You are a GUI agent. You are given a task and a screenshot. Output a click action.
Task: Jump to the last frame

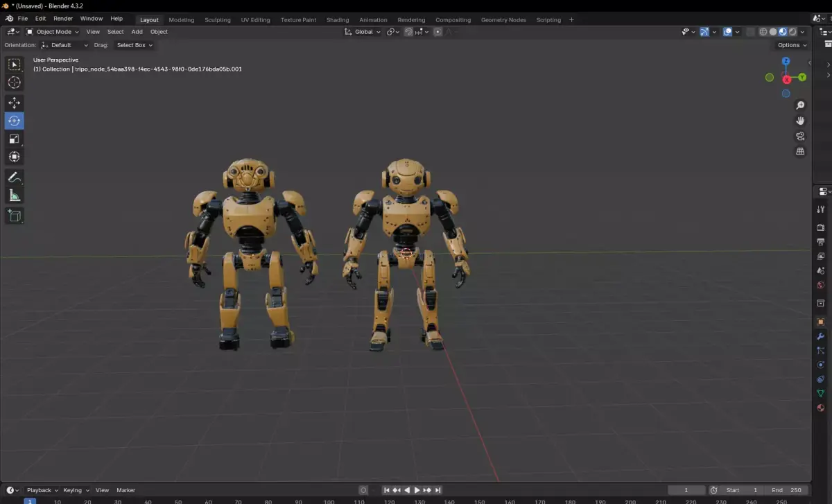click(x=438, y=490)
